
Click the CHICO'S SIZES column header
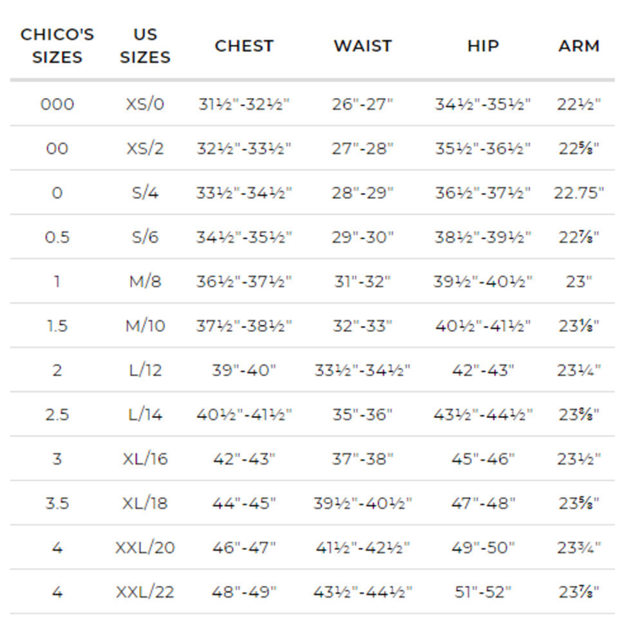click(57, 46)
